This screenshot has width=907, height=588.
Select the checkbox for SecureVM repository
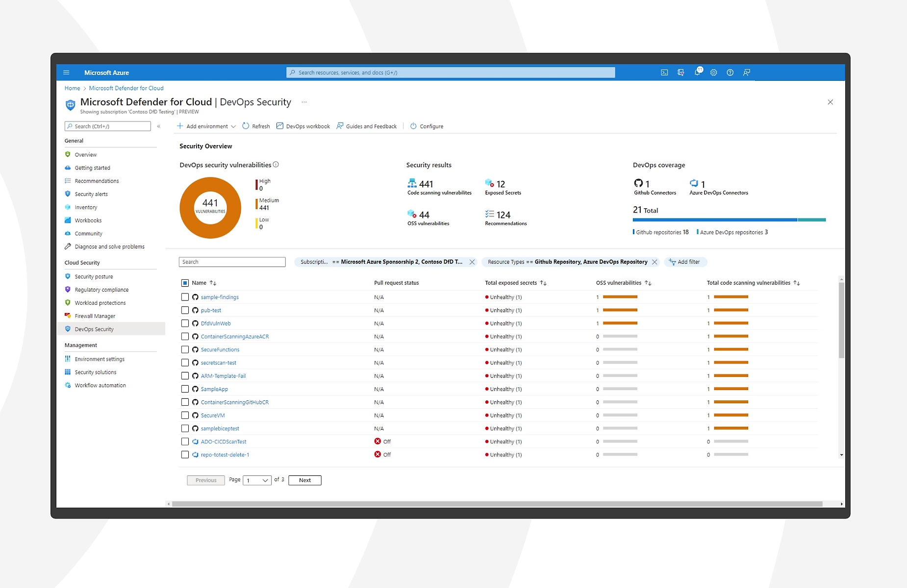185,415
